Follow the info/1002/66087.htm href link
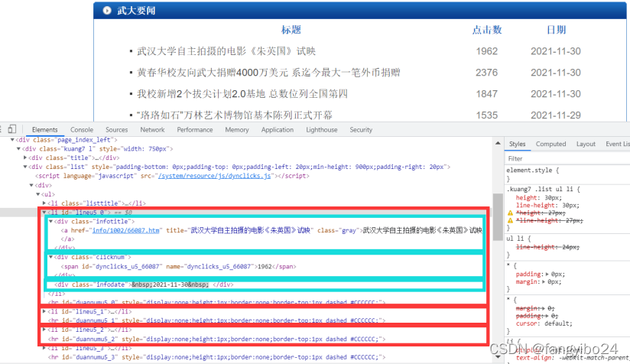630x364 pixels. pyautogui.click(x=125, y=230)
